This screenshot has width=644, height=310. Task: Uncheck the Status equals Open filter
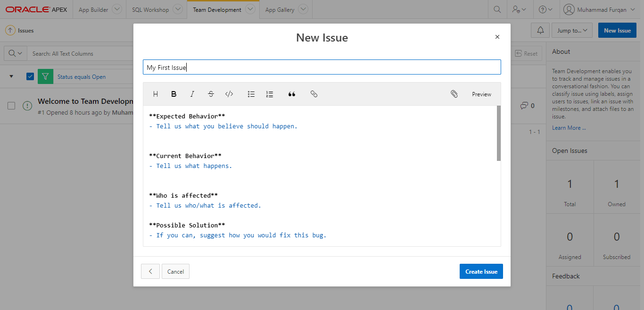click(x=30, y=76)
